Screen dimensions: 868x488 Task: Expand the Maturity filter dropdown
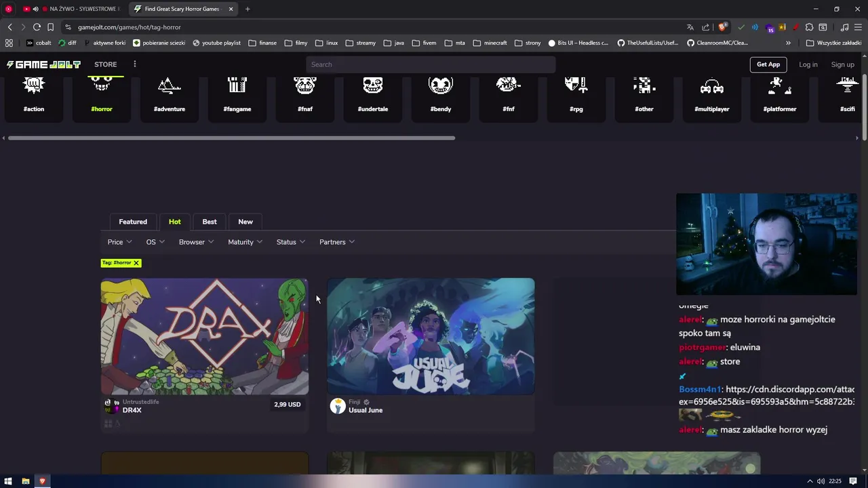pos(245,242)
